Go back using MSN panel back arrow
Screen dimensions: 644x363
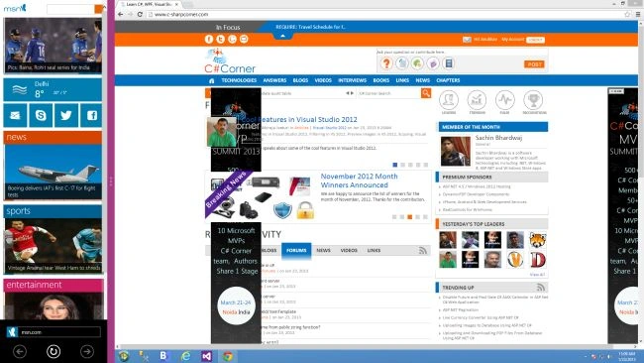[20, 351]
